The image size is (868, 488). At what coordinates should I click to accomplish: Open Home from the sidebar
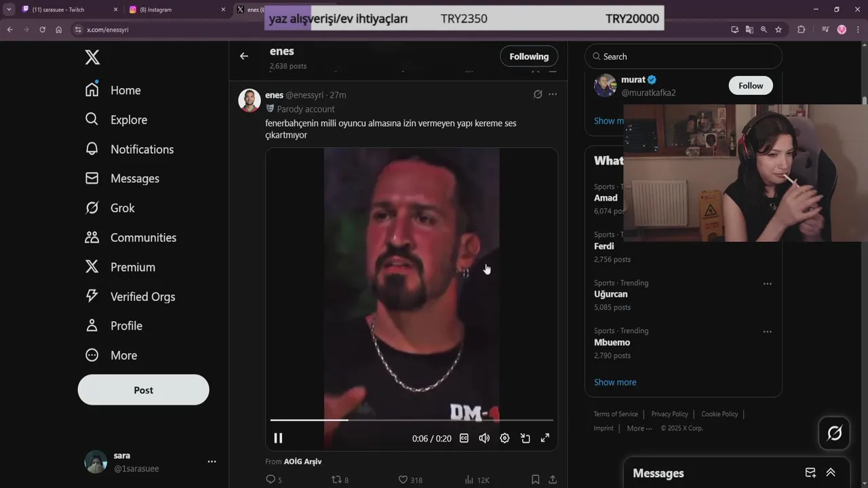113,90
